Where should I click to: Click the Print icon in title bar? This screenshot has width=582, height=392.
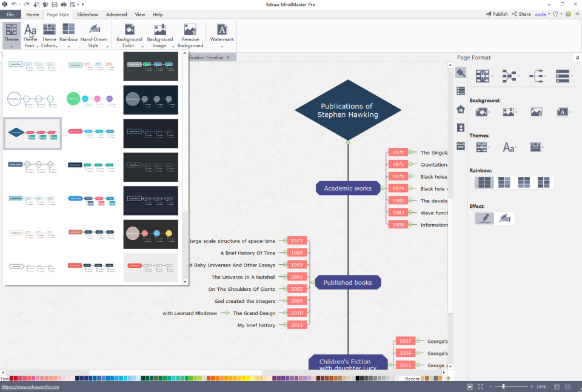64,4
